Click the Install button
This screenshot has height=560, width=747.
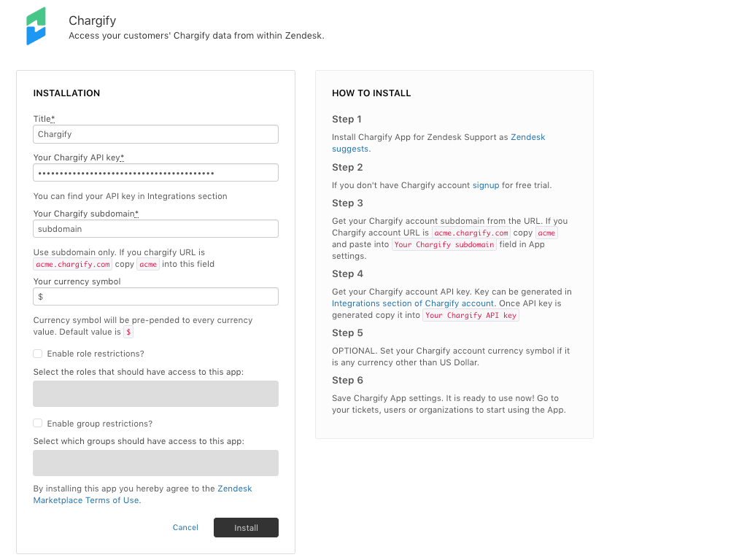[x=246, y=528]
